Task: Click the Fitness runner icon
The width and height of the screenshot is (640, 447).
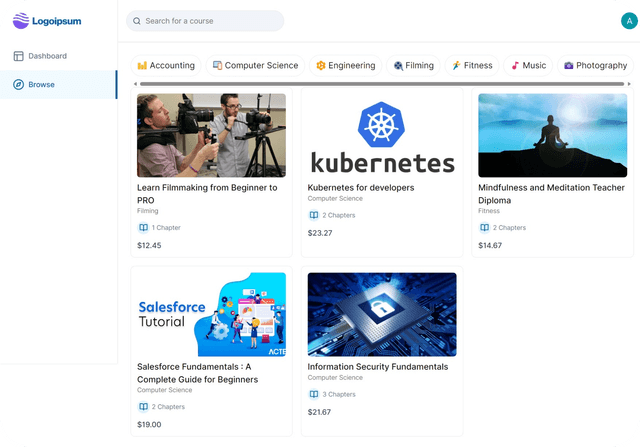Action: point(456,65)
